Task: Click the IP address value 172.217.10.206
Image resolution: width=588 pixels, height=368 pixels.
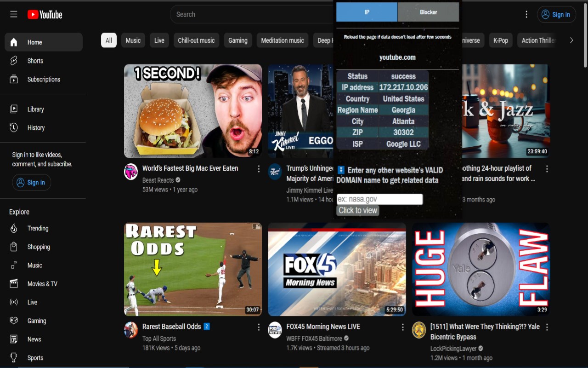Action: (403, 87)
